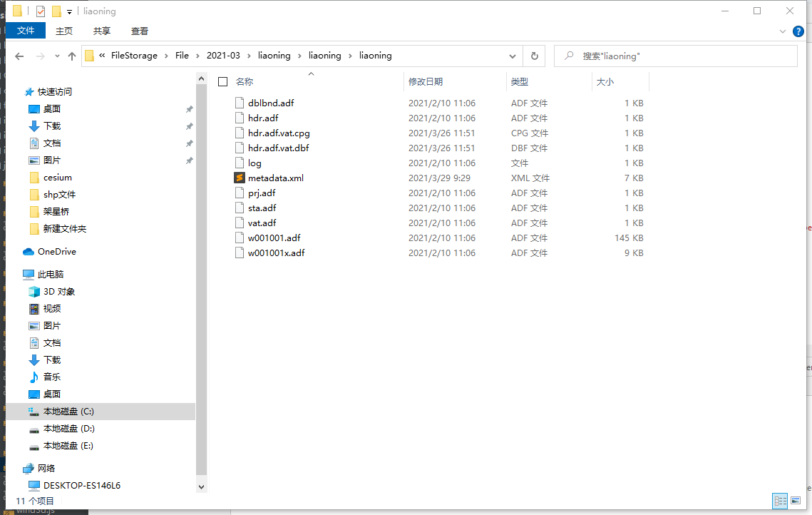Screen dimensions: 812x515
Task: Refresh the current folder view
Action: [535, 56]
